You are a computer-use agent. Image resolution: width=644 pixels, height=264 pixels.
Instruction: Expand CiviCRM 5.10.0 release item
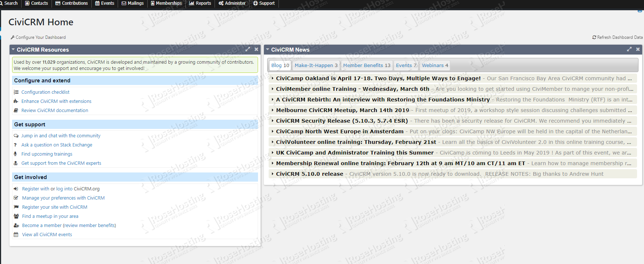pos(453,174)
